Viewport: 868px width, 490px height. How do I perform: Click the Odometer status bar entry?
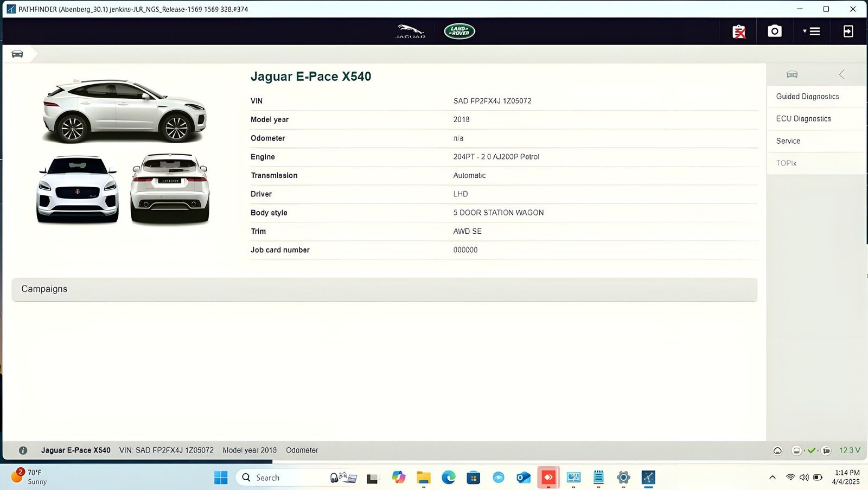coord(302,450)
